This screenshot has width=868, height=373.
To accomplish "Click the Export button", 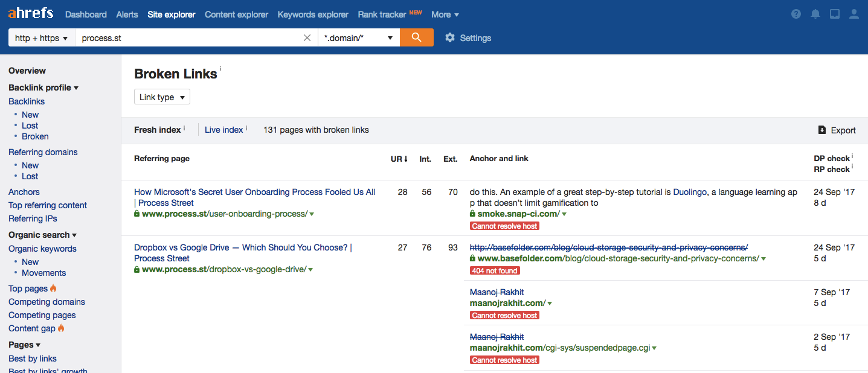I will point(837,130).
